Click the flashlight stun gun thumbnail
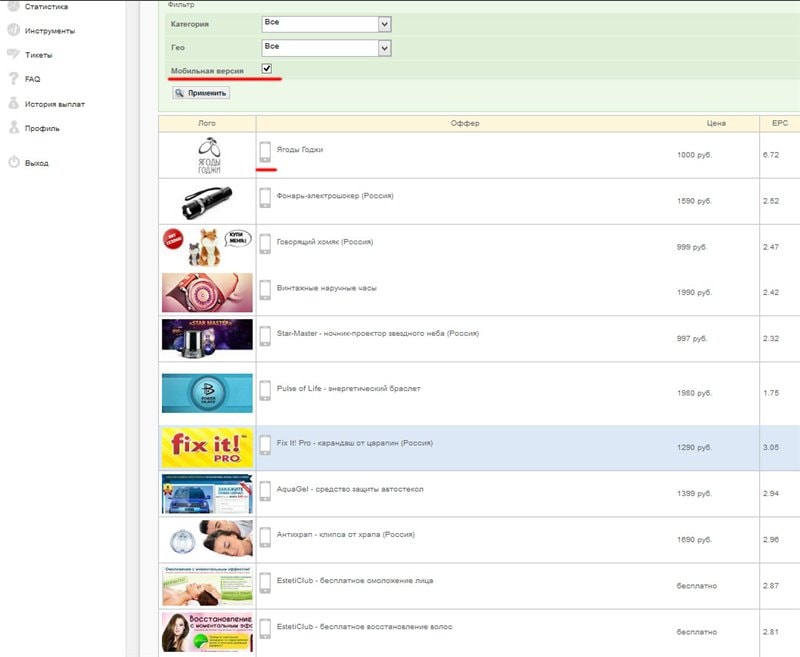 pos(207,202)
